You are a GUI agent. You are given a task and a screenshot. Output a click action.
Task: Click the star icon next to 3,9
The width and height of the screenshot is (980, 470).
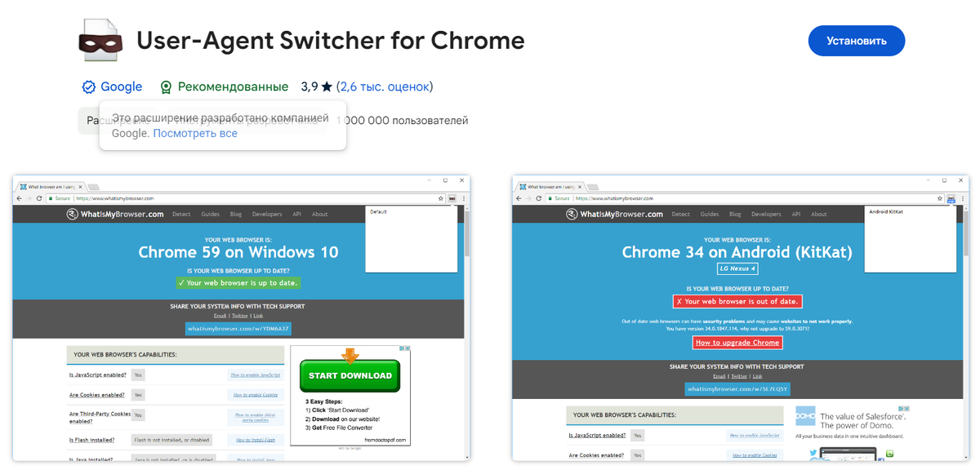click(x=327, y=86)
